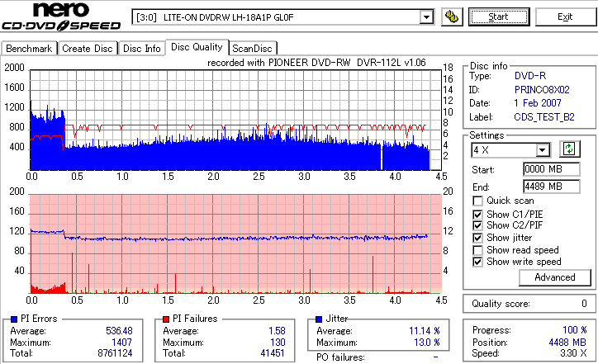Click the disc ID PRINCO8X02

pos(542,90)
